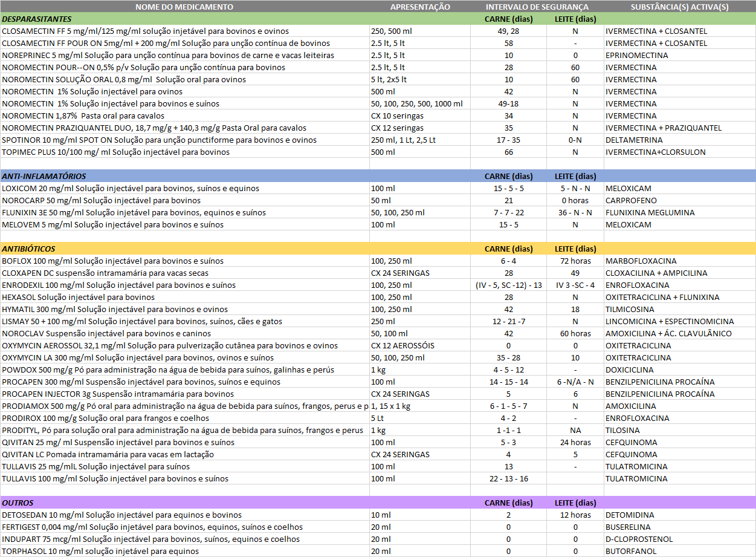The width and height of the screenshot is (756, 557).
Task: Select the CX 12 AEROSSÓIS presentation cell
Action: coord(420,345)
